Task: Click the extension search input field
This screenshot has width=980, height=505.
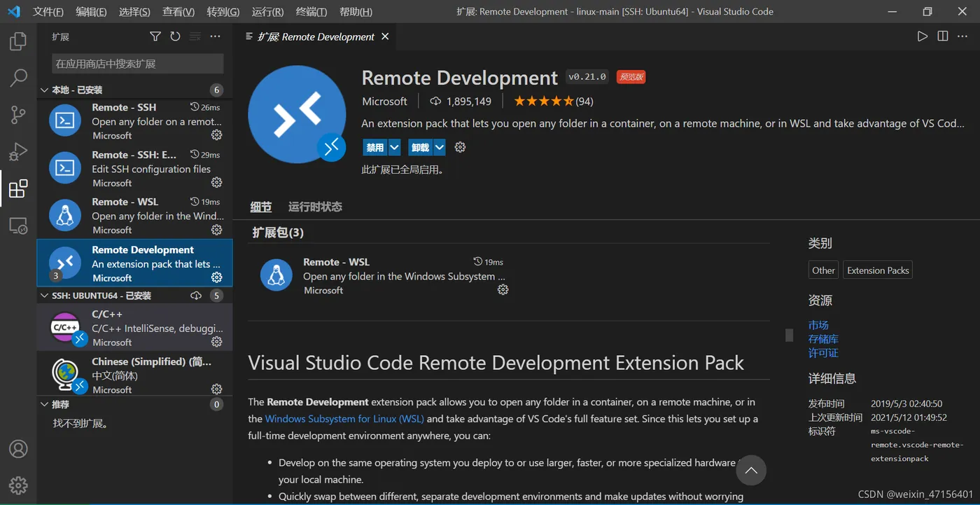Action: pyautogui.click(x=138, y=64)
